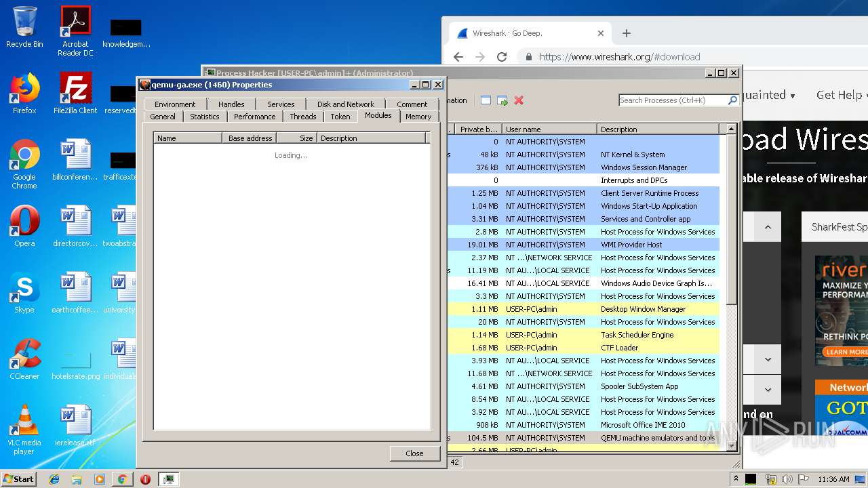Screen dimensions: 868x488
Task: Click the find window icon in Process Hacker toolbar
Action: (x=486, y=100)
